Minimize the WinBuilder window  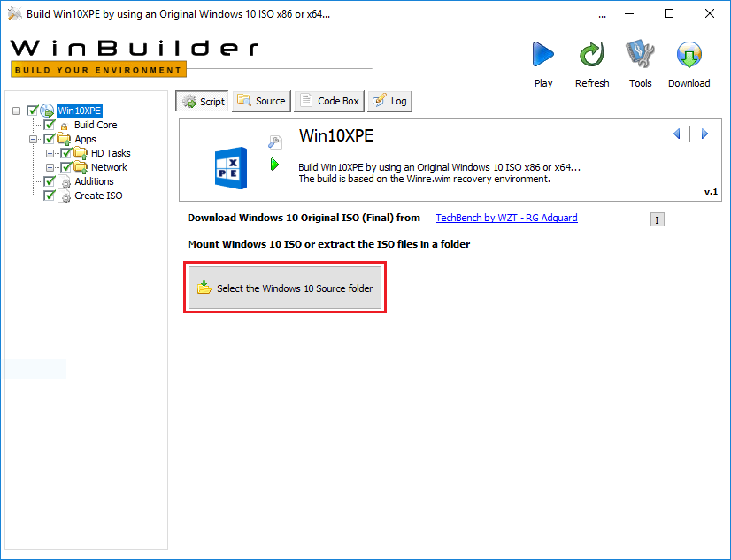(629, 13)
